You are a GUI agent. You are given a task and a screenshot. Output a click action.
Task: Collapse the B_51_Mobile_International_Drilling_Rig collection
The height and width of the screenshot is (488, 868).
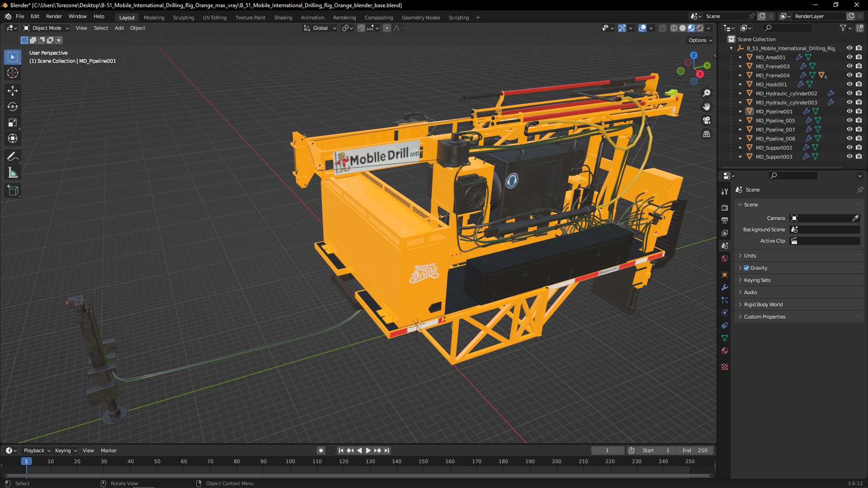(x=731, y=48)
